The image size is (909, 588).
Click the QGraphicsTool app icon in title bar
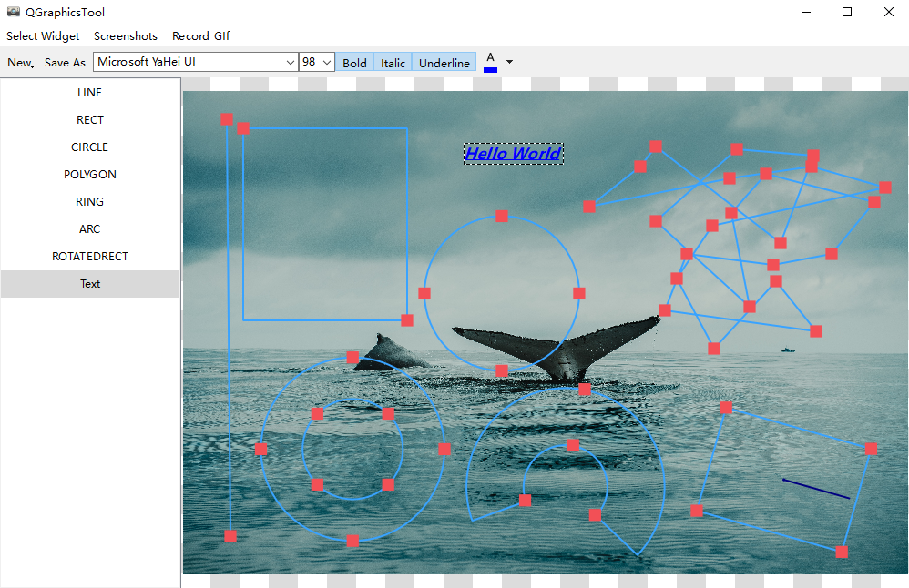tap(14, 12)
